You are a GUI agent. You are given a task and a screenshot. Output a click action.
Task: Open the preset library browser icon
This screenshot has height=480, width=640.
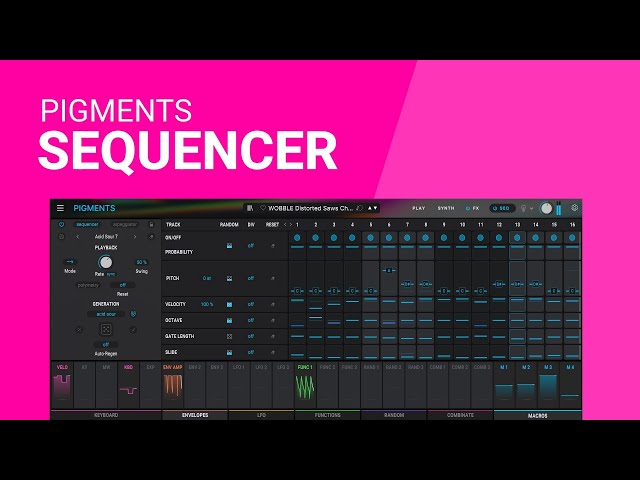click(250, 208)
